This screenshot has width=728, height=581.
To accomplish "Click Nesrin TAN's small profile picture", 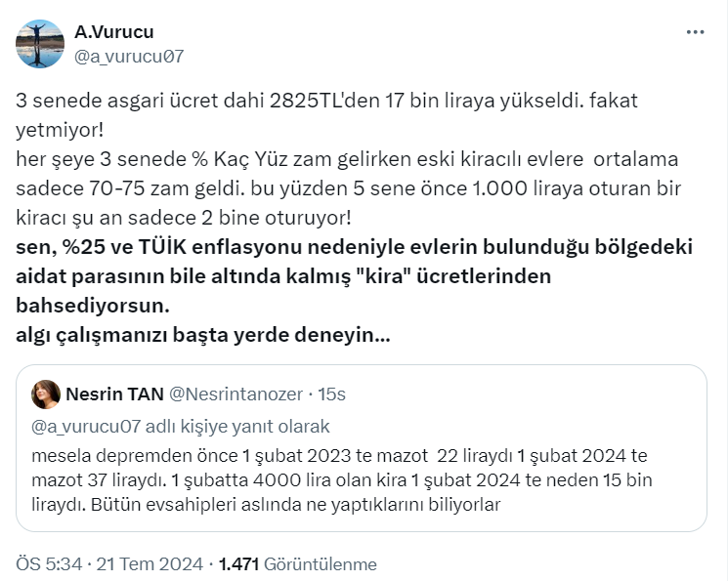I will click(x=46, y=394).
